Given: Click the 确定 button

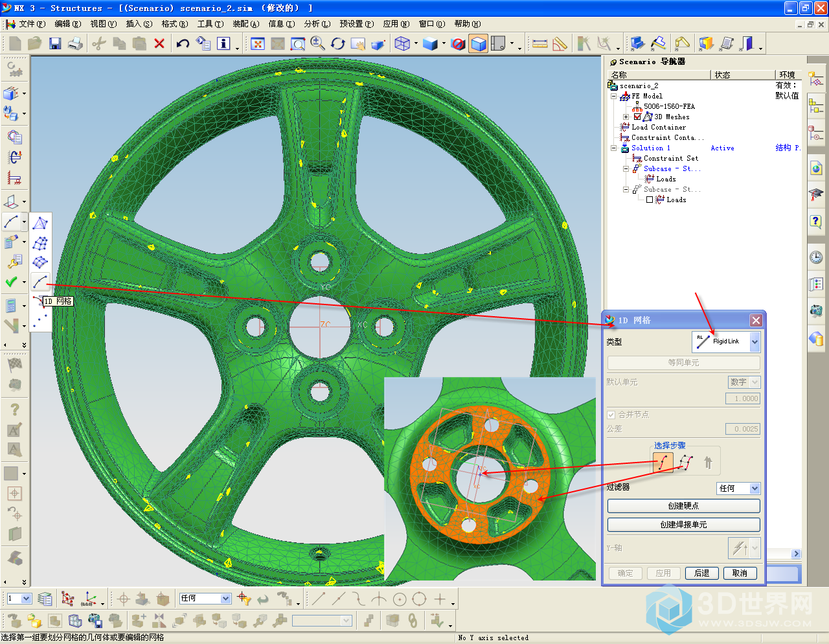Looking at the screenshot, I should pos(625,573).
